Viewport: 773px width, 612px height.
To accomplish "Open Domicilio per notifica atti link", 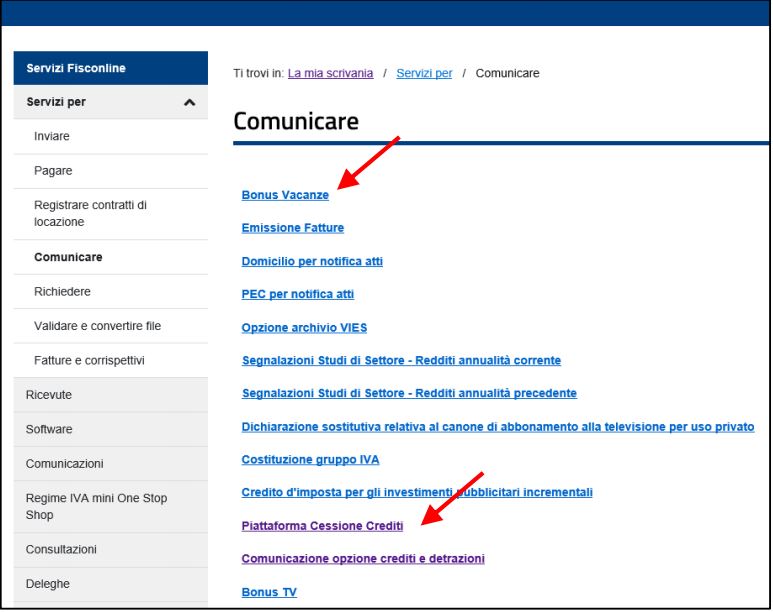I will point(312,262).
